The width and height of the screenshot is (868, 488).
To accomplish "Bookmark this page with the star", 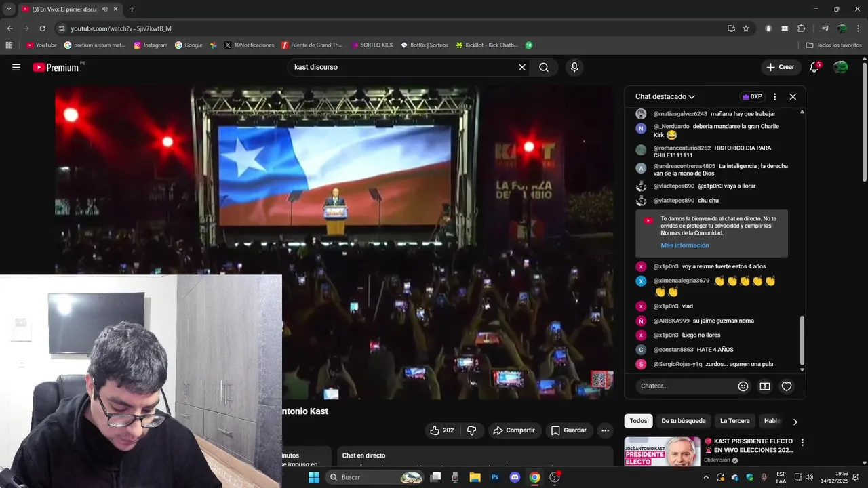I will (x=746, y=28).
